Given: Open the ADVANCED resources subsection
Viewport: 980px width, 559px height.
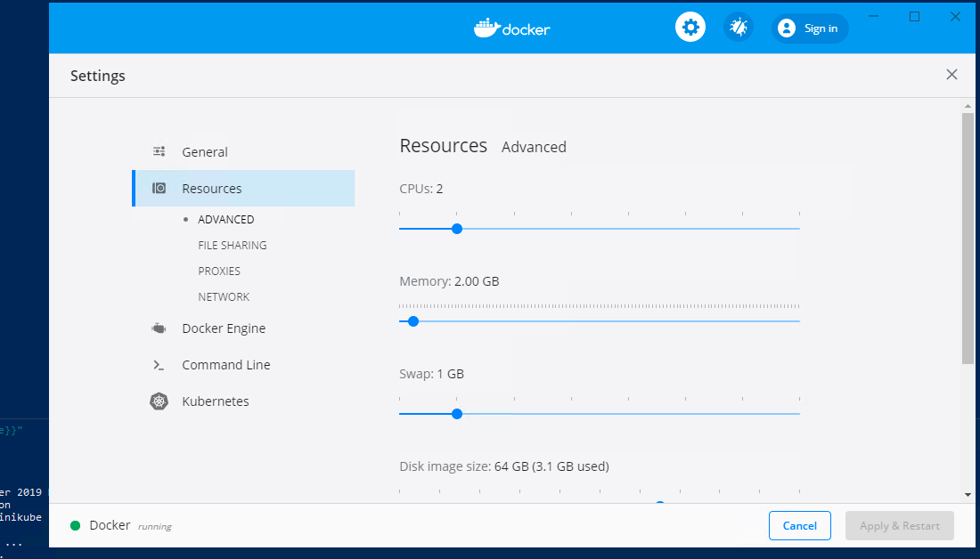Looking at the screenshot, I should [225, 219].
